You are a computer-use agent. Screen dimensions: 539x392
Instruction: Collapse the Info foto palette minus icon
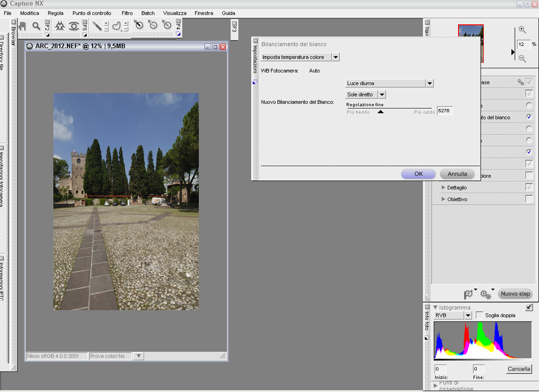[427, 307]
